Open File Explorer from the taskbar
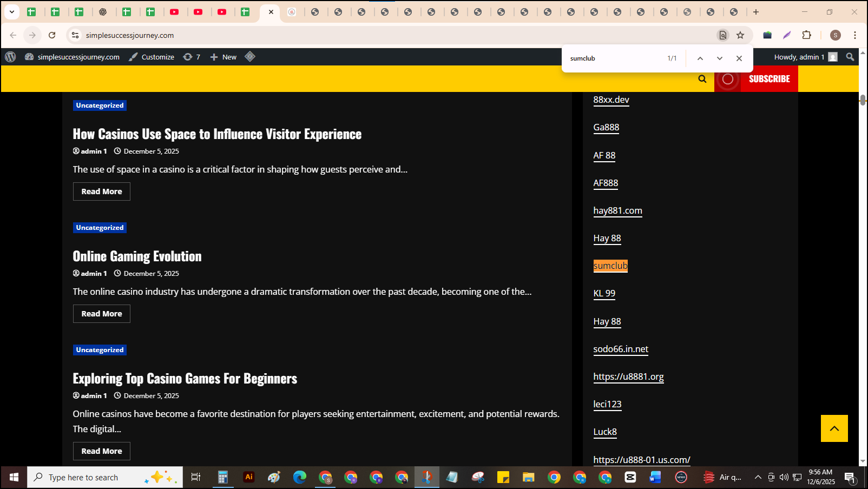Viewport: 868px width, 489px height. click(x=528, y=477)
